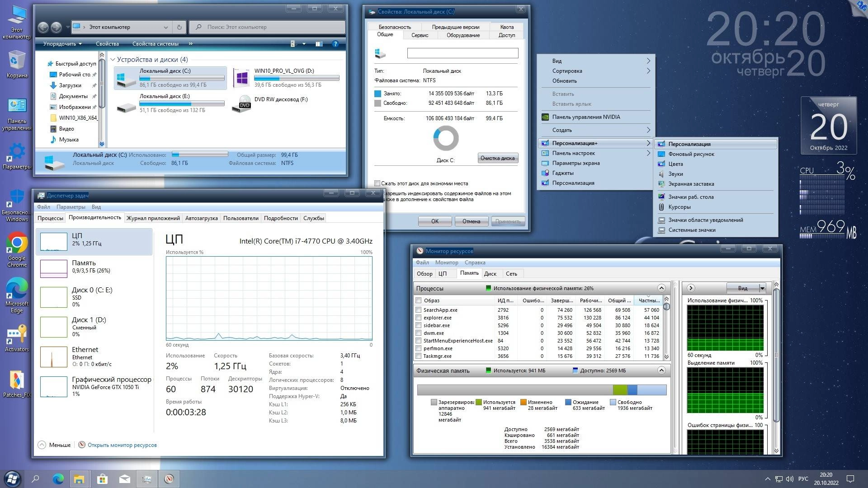Enable the 'Сжать этот диск для экономии места' checkbox
This screenshot has width=868, height=488.
[377, 183]
